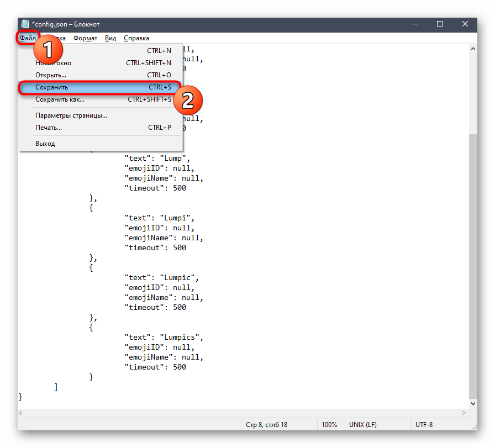This screenshot has width=495, height=448.
Task: Click the Стр 8, стлб 18 status entry
Action: pos(266,425)
